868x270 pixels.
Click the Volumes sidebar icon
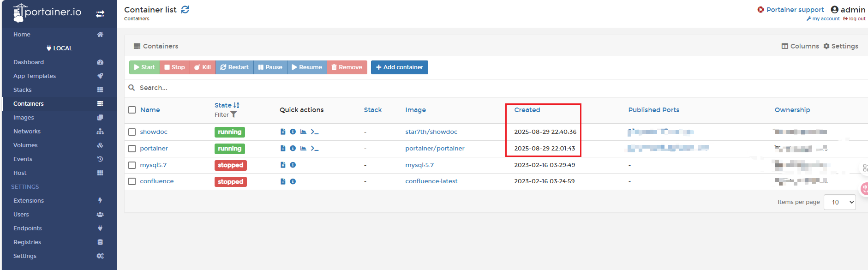click(x=100, y=145)
